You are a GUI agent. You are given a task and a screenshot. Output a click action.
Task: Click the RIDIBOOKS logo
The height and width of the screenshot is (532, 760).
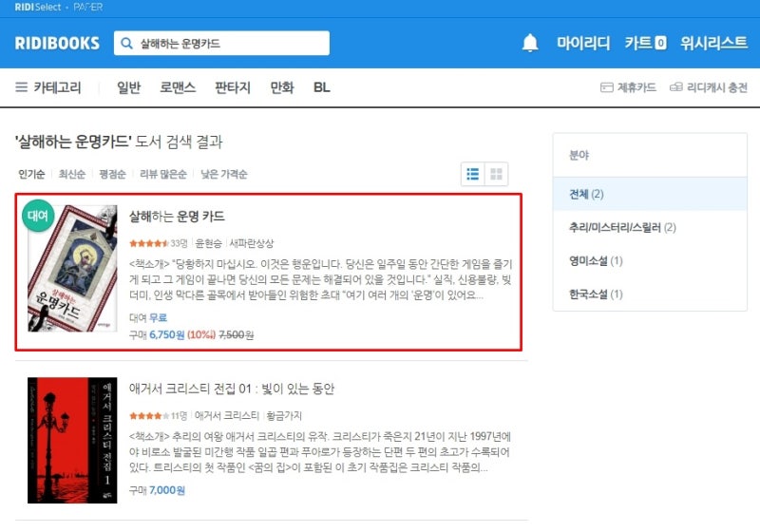pyautogui.click(x=57, y=43)
